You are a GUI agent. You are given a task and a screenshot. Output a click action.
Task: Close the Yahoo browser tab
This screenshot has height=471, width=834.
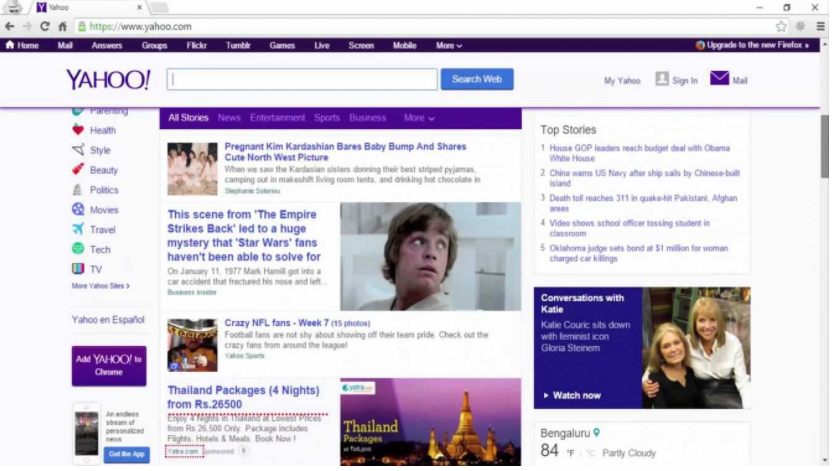pyautogui.click(x=139, y=7)
